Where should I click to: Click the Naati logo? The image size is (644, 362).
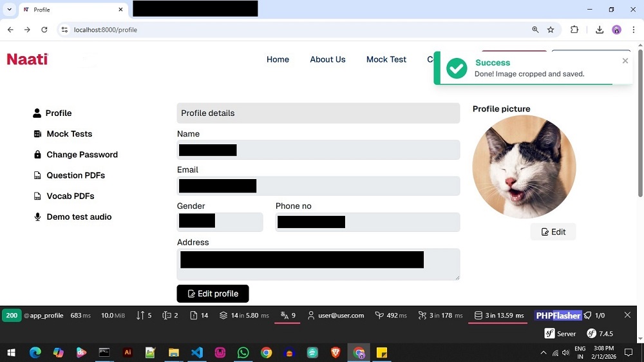click(28, 59)
